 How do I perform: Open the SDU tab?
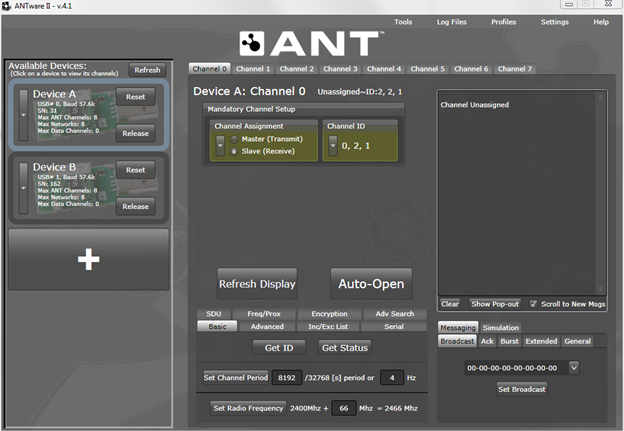(214, 314)
